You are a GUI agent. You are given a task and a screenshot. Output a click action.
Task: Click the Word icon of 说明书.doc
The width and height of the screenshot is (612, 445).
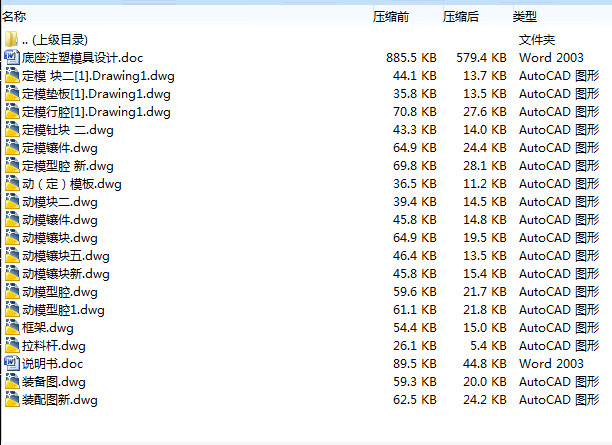click(x=12, y=363)
